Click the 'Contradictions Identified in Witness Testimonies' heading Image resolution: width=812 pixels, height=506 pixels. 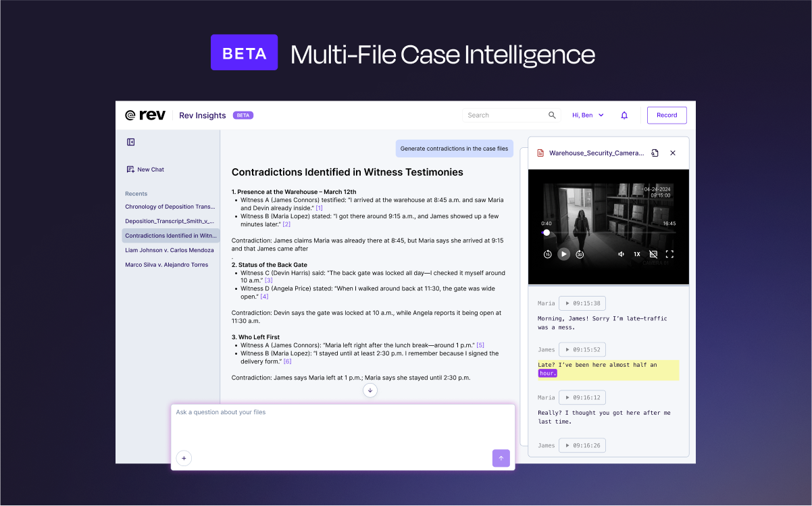tap(347, 172)
